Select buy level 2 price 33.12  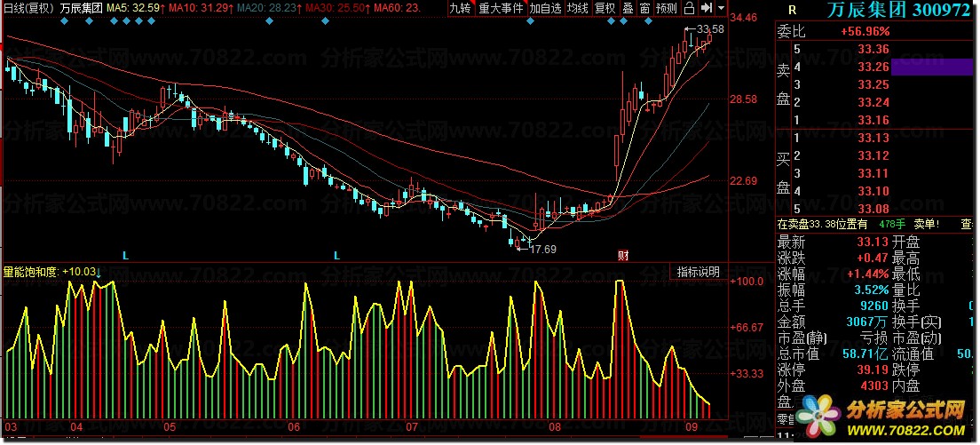click(873, 155)
